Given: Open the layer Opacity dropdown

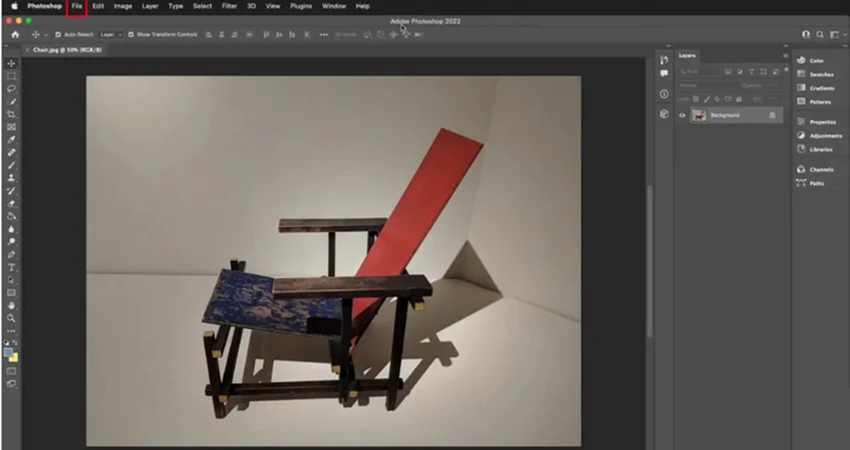Looking at the screenshot, I should (x=771, y=85).
